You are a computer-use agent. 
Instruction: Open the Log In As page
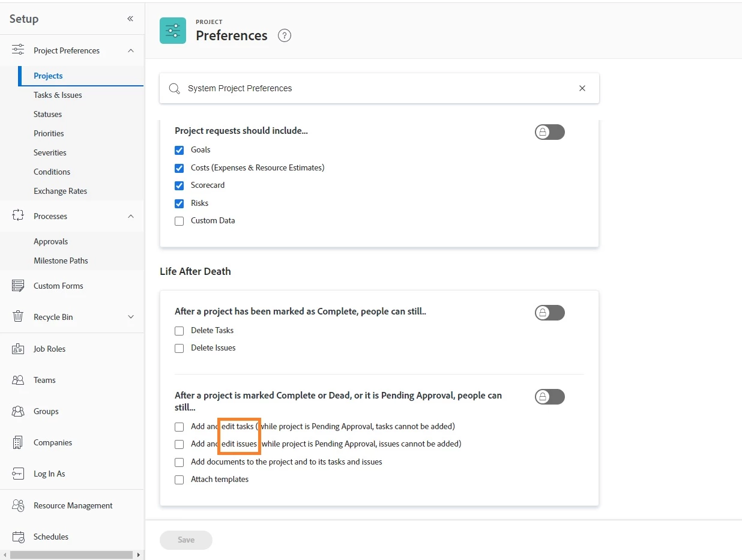pos(49,474)
